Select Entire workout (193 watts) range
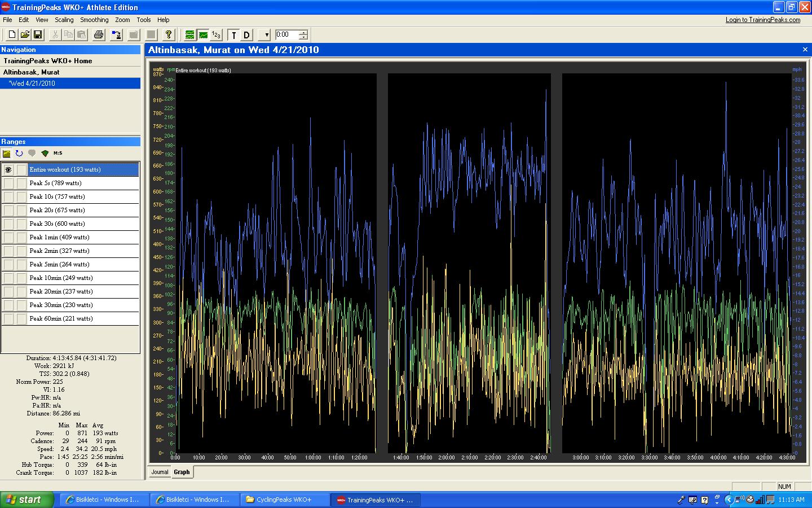This screenshot has height=508, width=812. [x=83, y=169]
